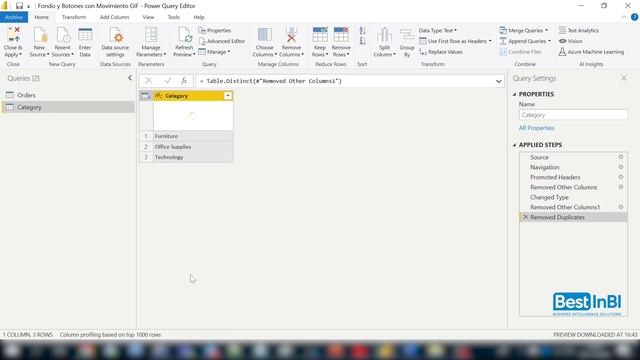This screenshot has height=360, width=640.
Task: Open the Category column filter dropdown
Action: pyautogui.click(x=228, y=96)
